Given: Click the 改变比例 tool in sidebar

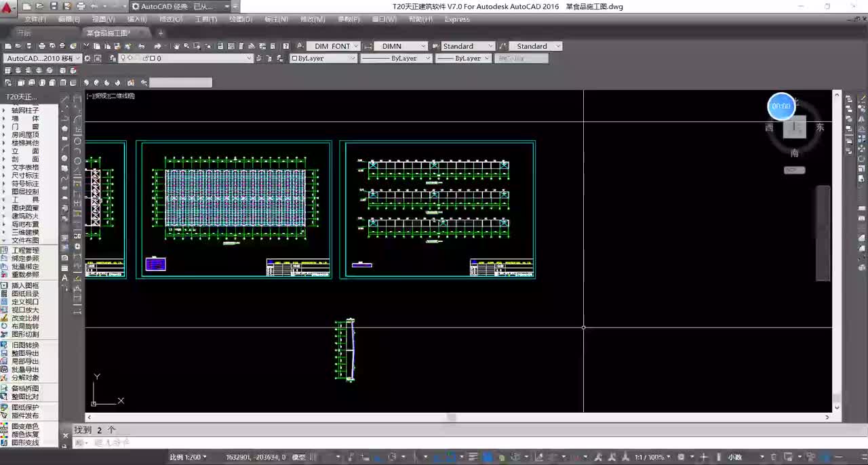Looking at the screenshot, I should (x=25, y=318).
